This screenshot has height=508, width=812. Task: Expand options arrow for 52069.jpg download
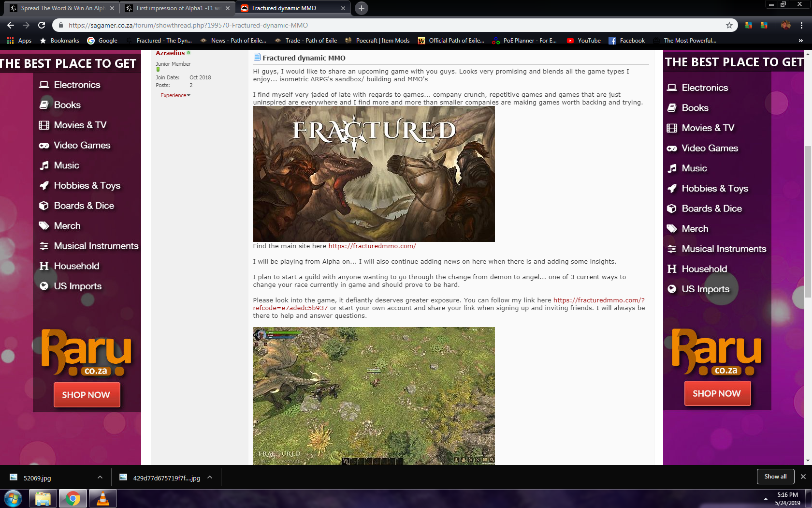[100, 478]
